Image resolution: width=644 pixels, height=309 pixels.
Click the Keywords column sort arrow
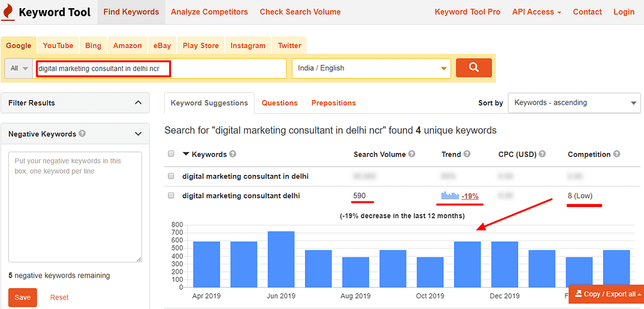pyautogui.click(x=186, y=154)
